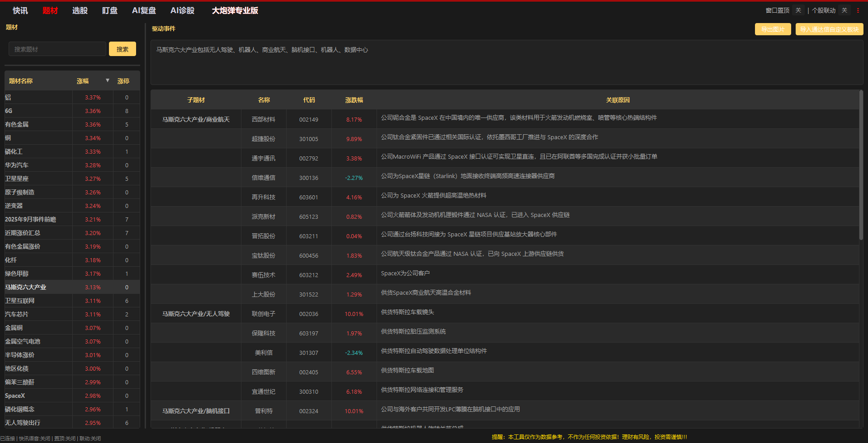The image size is (868, 443).
Task: Click 导入通达信自定义板块 button
Action: 829,29
